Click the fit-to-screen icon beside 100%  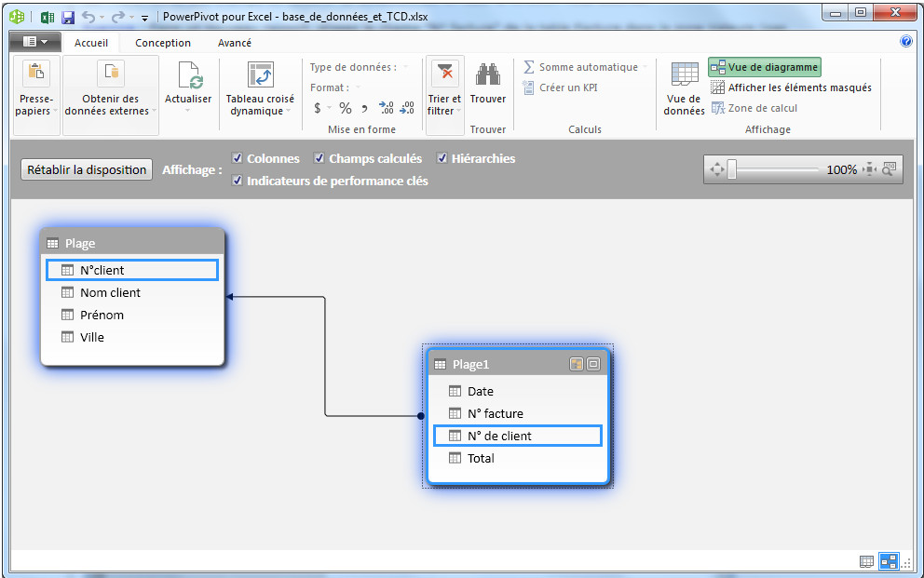[x=869, y=169]
